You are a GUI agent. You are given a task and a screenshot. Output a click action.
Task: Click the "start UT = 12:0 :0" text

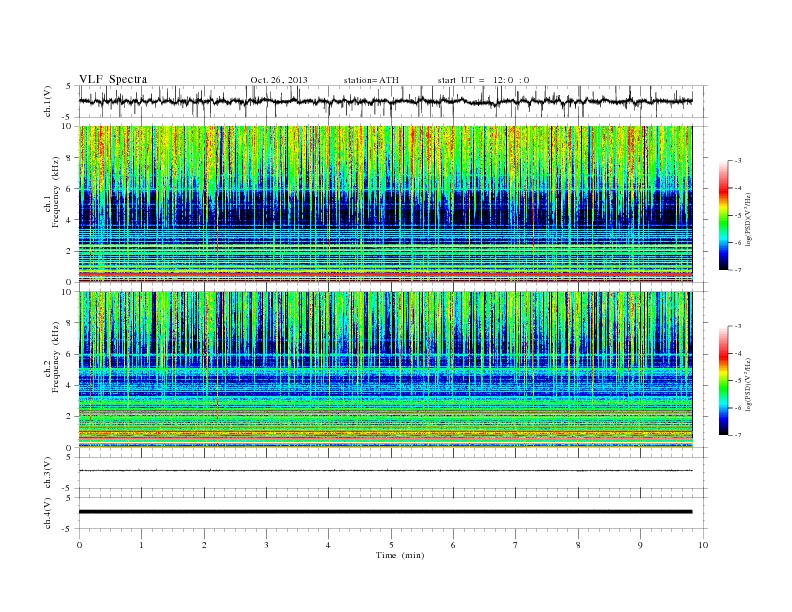(x=483, y=80)
